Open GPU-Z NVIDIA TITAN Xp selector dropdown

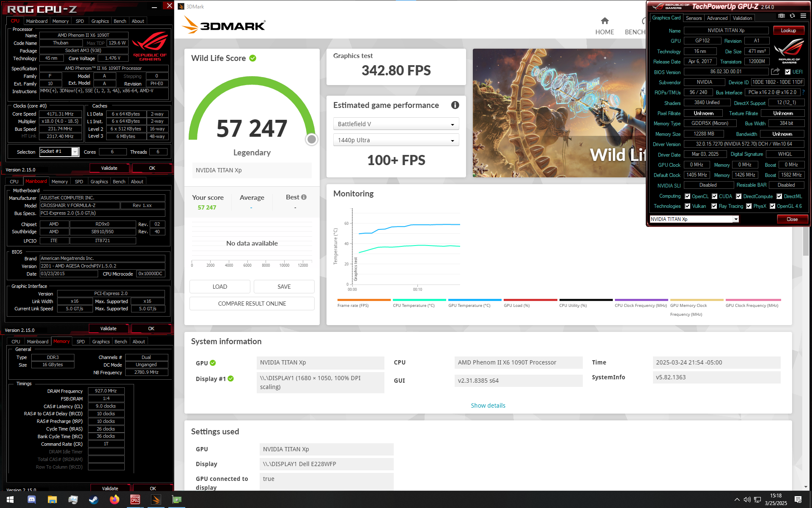click(694, 219)
